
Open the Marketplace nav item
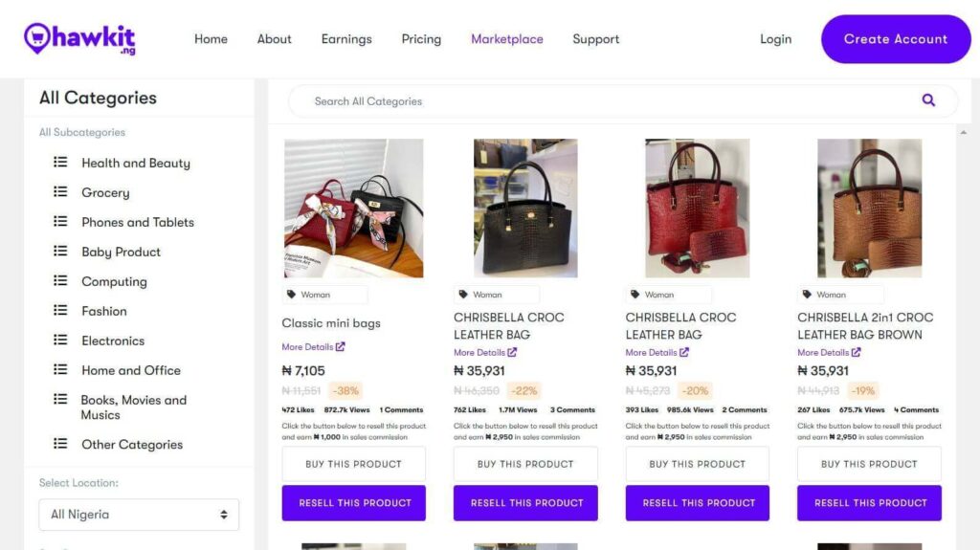coord(506,39)
